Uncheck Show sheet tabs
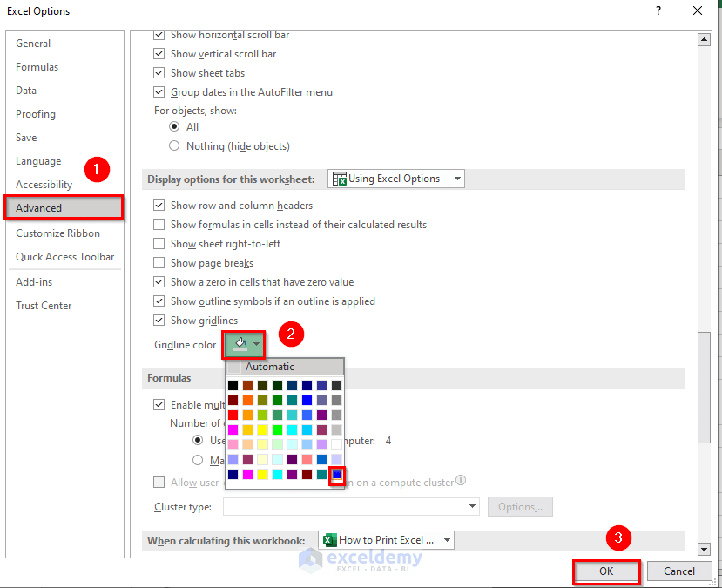 pyautogui.click(x=159, y=72)
